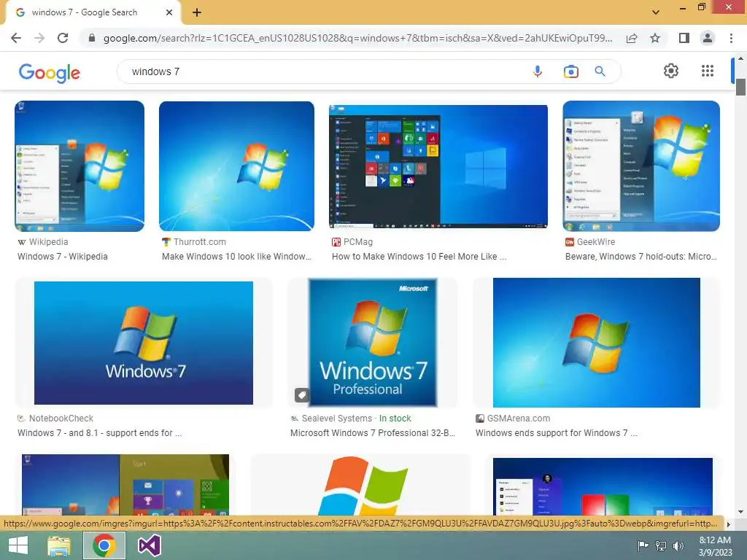Click the GeekWire source label
This screenshot has height=560, width=747.
[596, 242]
